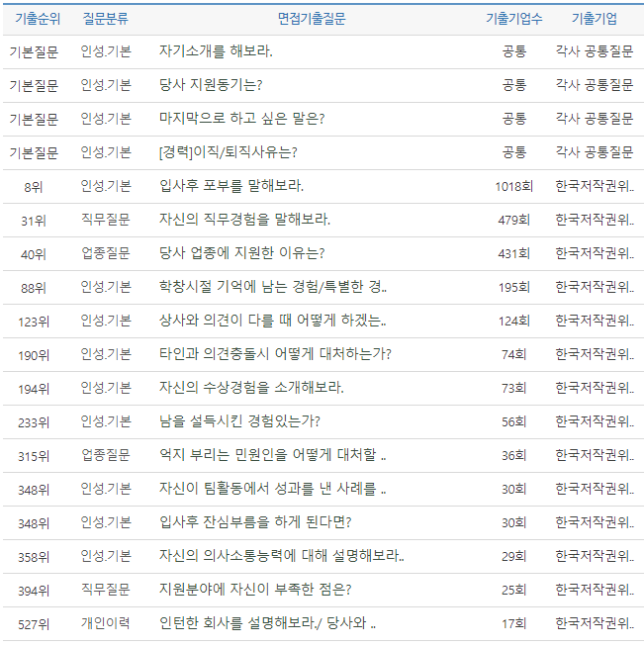Image resolution: width=644 pixels, height=647 pixels.
Task: Open the '억지 부리는 민원인을' question
Action: 272,455
